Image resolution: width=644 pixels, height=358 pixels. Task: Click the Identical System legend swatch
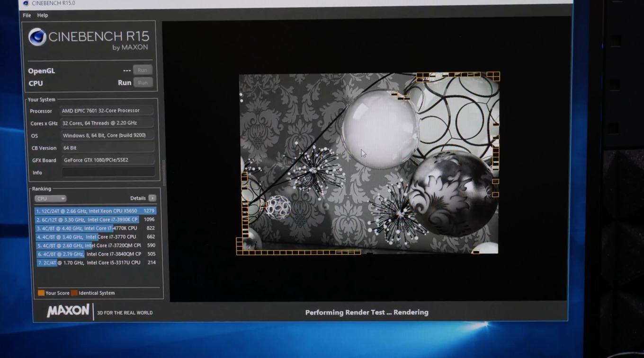click(74, 293)
